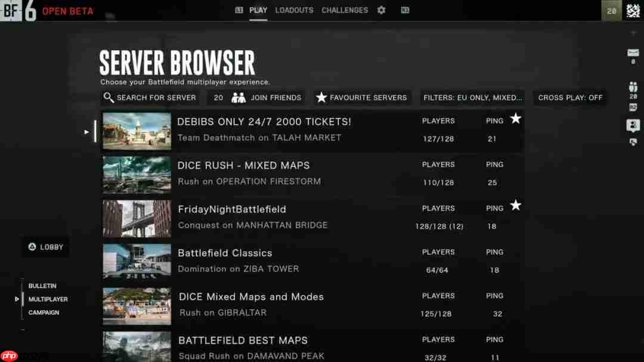Click the BF6 logo in top-left corner
644x362 pixels.
click(x=19, y=11)
